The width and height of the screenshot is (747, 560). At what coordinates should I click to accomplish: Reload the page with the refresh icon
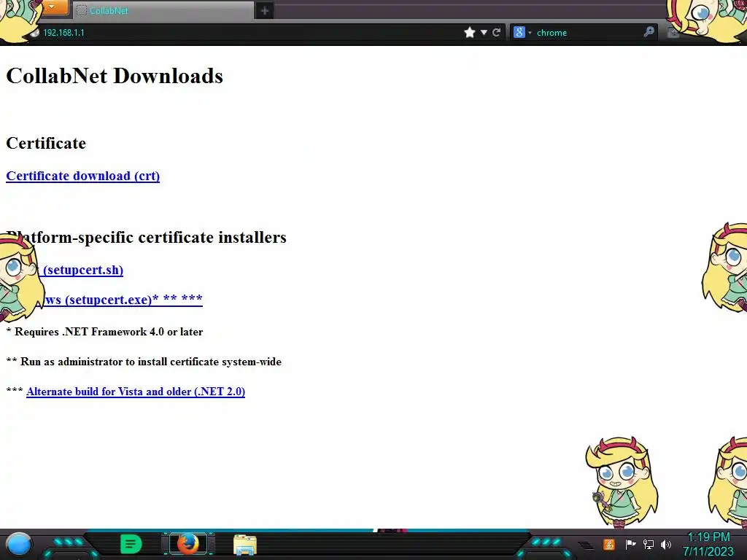click(x=496, y=32)
